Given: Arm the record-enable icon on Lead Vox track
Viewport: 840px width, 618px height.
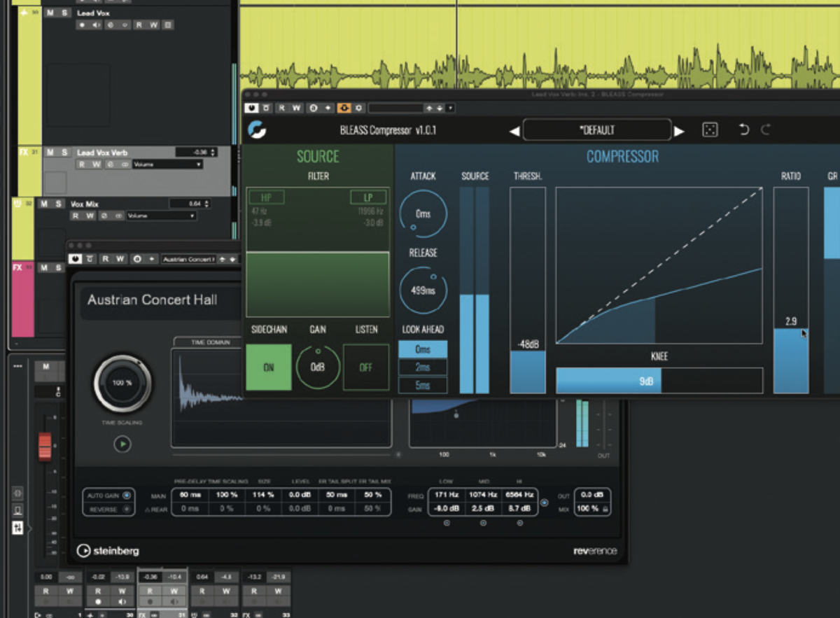Looking at the screenshot, I should point(83,24).
